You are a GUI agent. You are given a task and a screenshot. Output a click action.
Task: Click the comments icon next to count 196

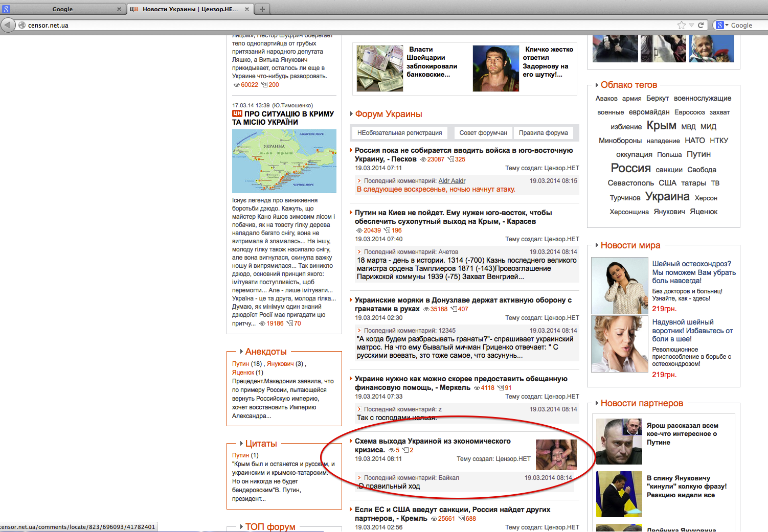(387, 230)
